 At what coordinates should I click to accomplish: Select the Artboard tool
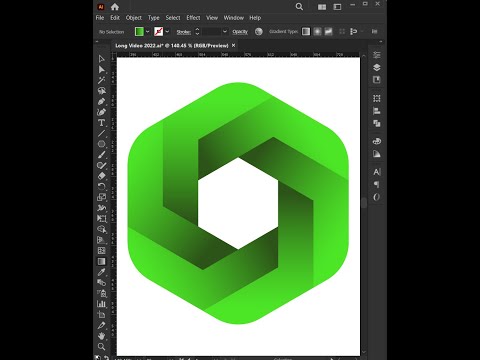(x=102, y=315)
